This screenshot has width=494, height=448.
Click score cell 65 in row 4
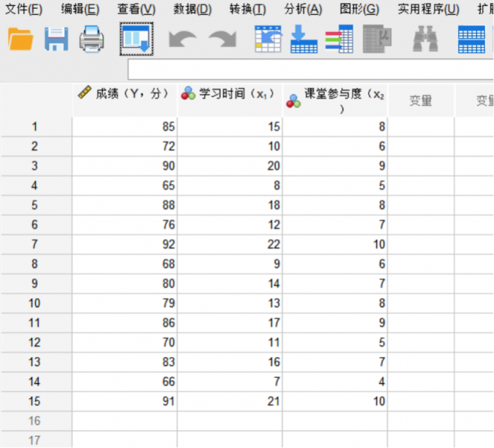(x=125, y=185)
